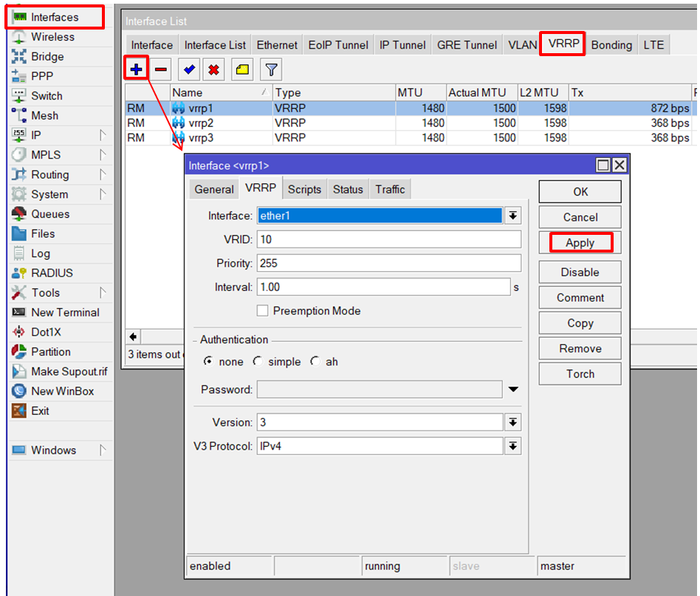The image size is (700, 596).
Task: Click the blue plus add button
Action: [137, 70]
